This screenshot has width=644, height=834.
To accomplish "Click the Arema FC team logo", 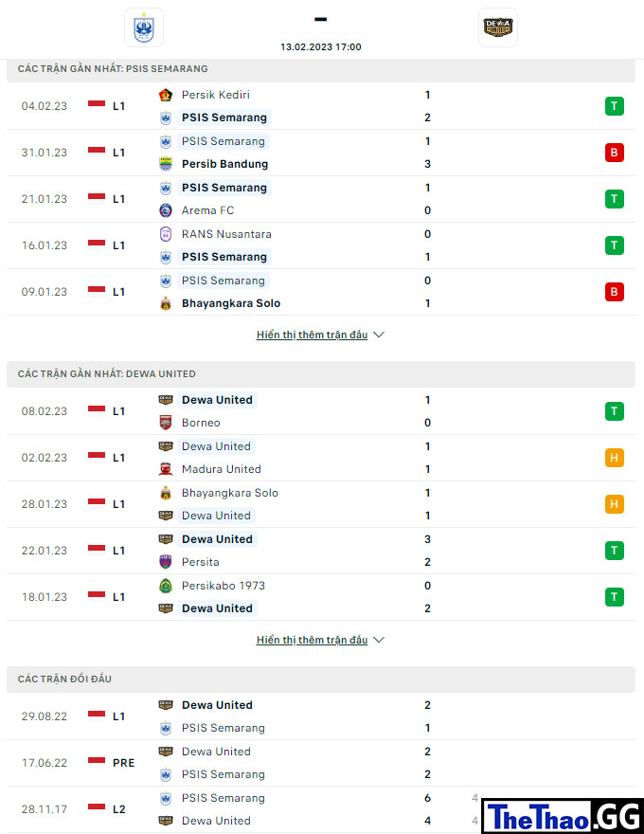I will pyautogui.click(x=166, y=210).
